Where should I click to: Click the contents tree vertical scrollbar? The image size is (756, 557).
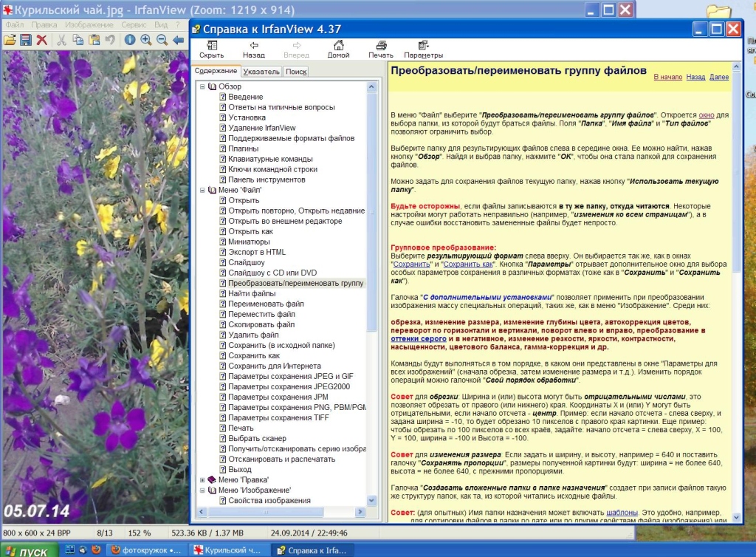[371, 293]
